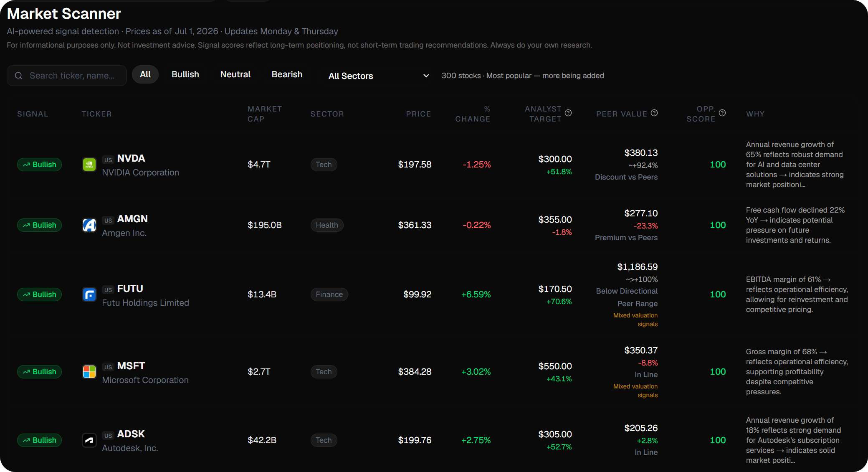
Task: Click the Futu Holdings logo icon
Action: point(89,294)
